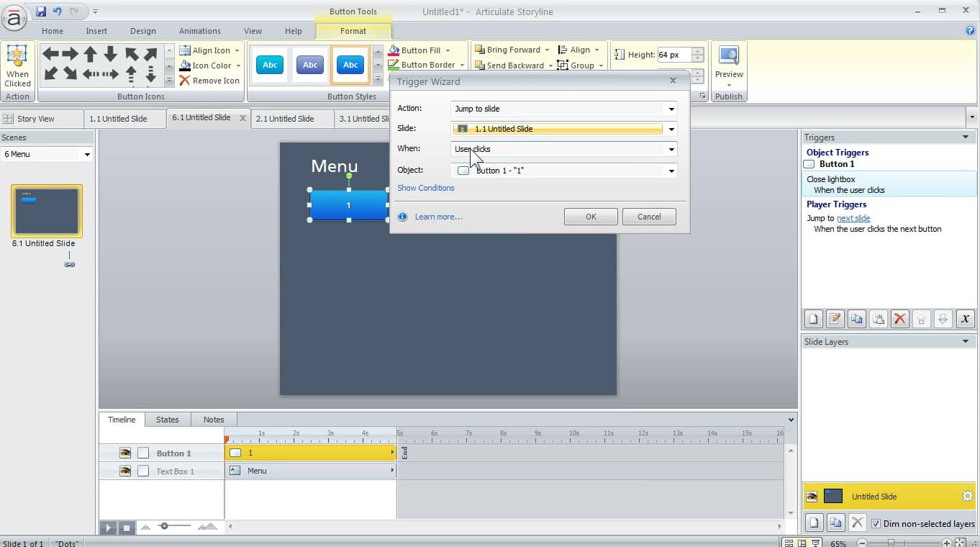Click the Learn more link
980x547 pixels.
point(438,217)
